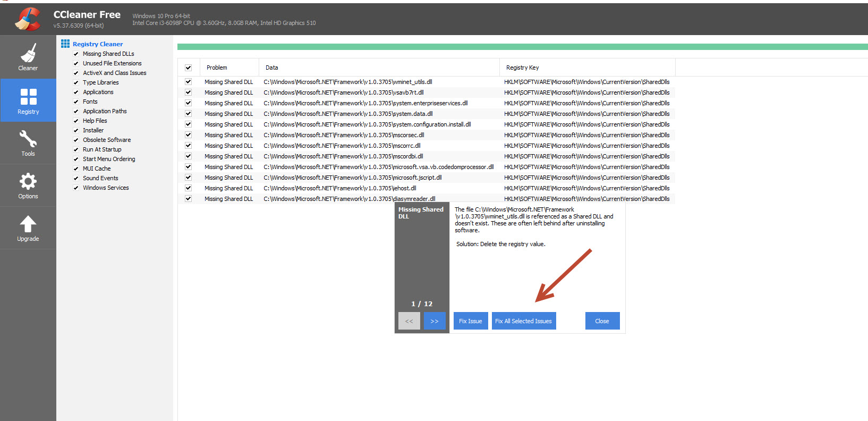Toggle Obsolete Software checkbox
The height and width of the screenshot is (421, 868).
pyautogui.click(x=76, y=140)
